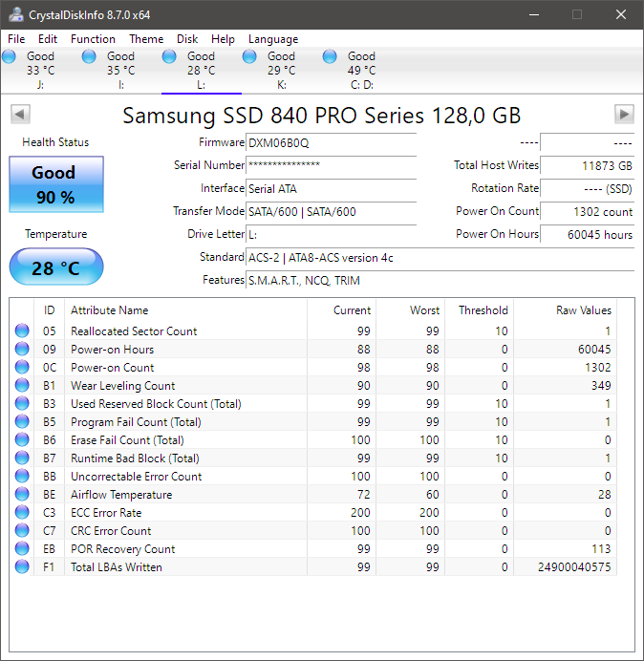Open the Edit menu
Image resolution: width=644 pixels, height=661 pixels.
click(48, 39)
